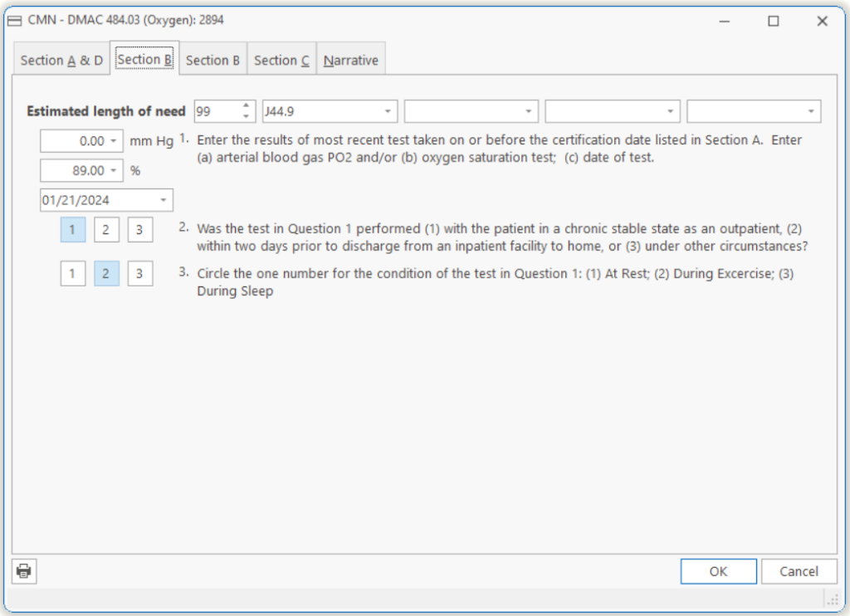This screenshot has width=850, height=616.
Task: Click the estimated length of need field
Action: (216, 111)
